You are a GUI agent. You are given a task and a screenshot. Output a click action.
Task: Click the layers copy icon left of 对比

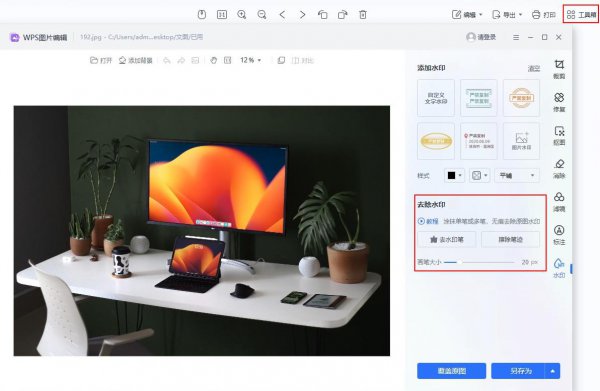[281, 60]
